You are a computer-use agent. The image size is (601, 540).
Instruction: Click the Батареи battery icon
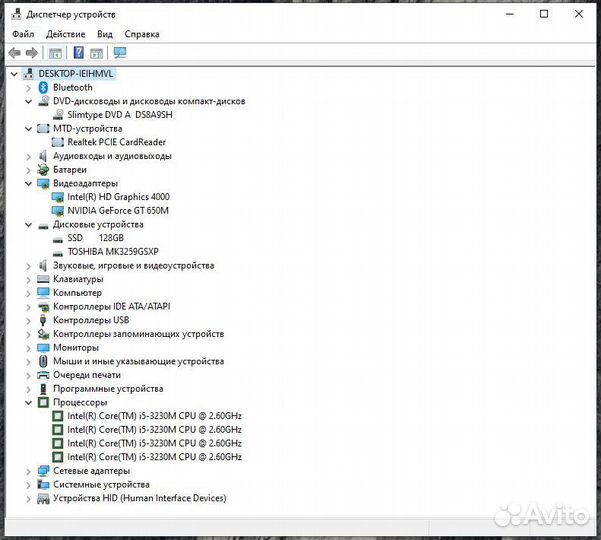43,169
